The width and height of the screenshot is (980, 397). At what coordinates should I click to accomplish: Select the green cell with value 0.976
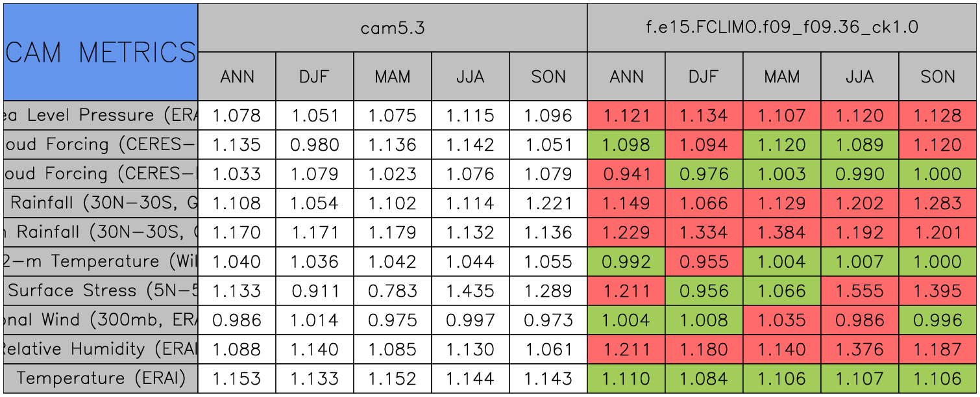(x=704, y=174)
